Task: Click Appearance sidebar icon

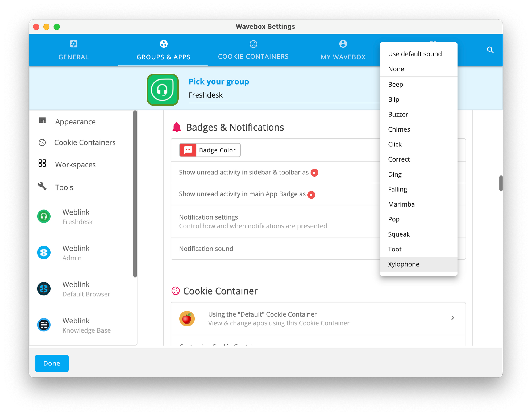Action: 43,121
